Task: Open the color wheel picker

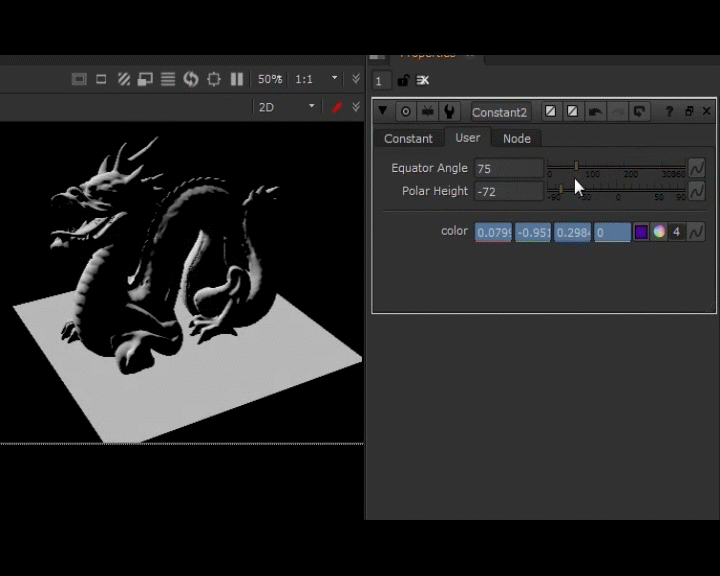Action: (x=659, y=232)
